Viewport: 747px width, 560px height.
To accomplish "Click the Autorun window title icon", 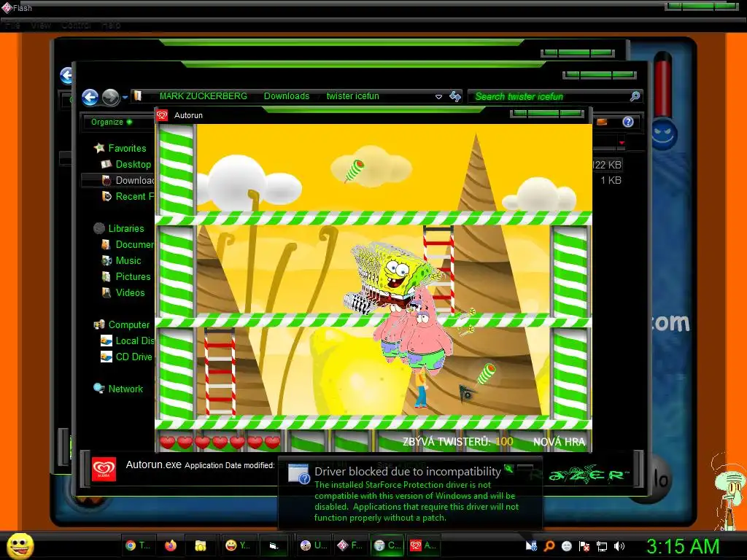I will pyautogui.click(x=163, y=115).
